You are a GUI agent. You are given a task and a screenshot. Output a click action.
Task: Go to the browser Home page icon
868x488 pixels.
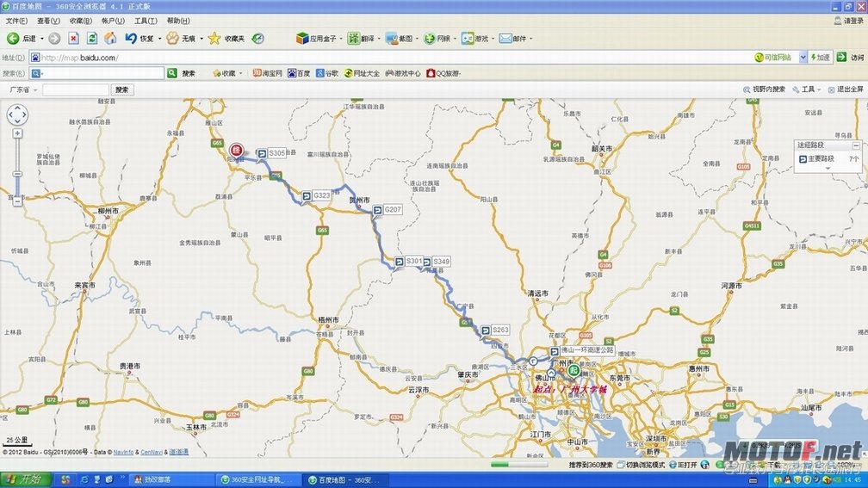(111, 38)
